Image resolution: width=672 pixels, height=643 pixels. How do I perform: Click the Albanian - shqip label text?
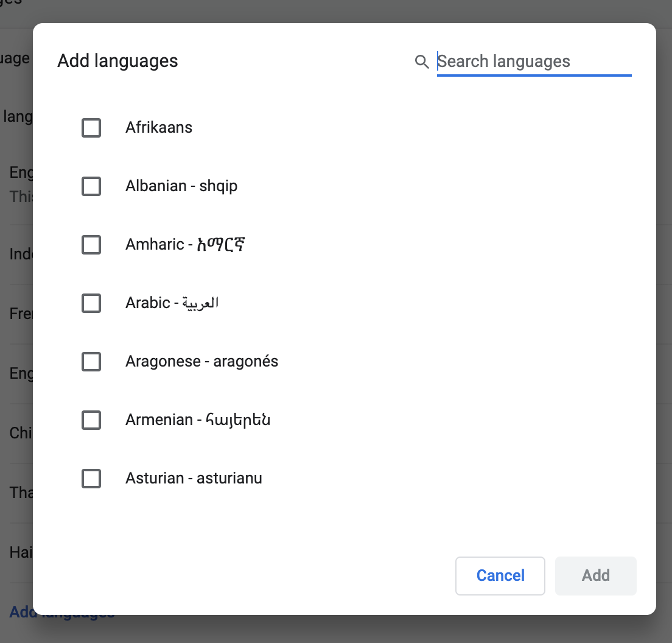181,186
